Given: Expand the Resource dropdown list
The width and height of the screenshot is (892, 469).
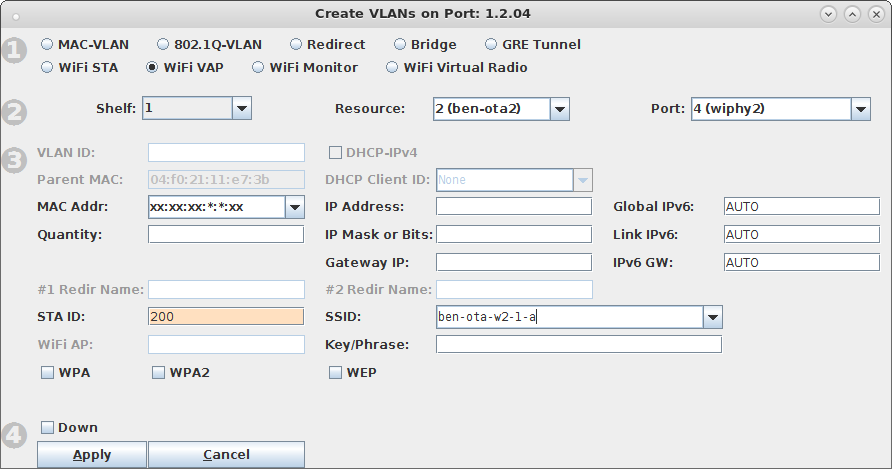Looking at the screenshot, I should click(559, 108).
